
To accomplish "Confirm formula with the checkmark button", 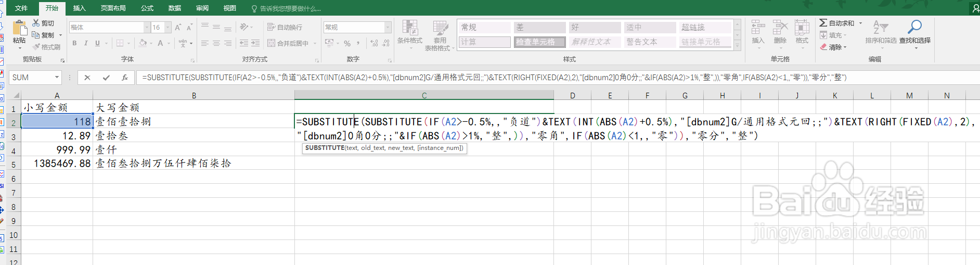I will click(x=106, y=78).
